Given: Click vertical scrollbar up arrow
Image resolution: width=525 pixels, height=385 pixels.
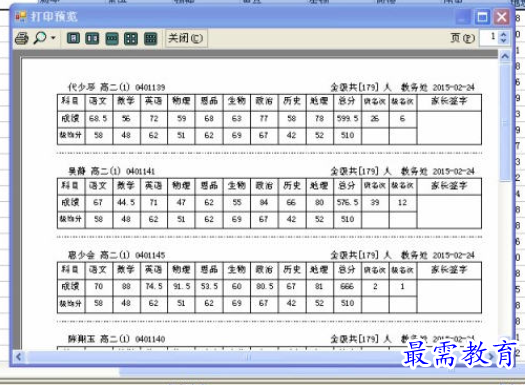Looking at the screenshot, I should pos(505,56).
